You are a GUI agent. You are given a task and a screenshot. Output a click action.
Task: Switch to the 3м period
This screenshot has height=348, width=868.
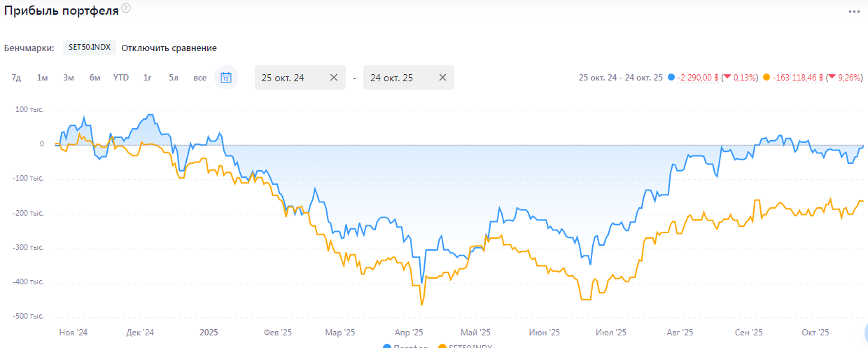[x=69, y=78]
